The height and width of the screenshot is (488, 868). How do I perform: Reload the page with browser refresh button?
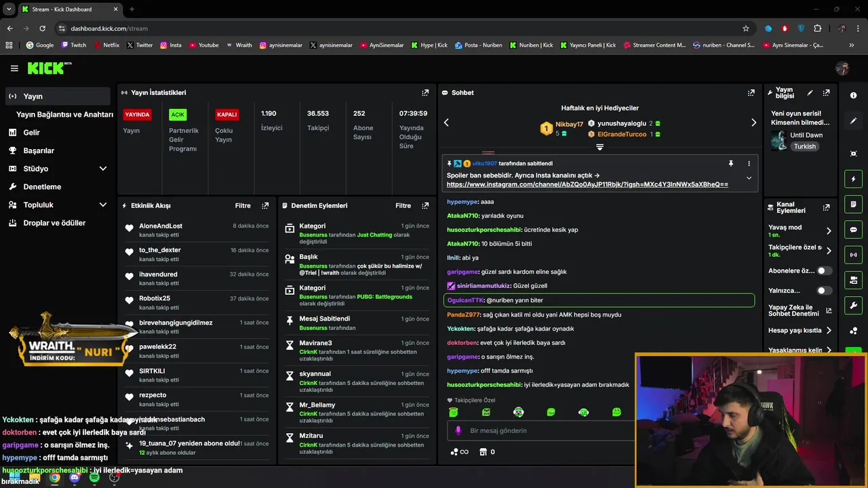[42, 28]
